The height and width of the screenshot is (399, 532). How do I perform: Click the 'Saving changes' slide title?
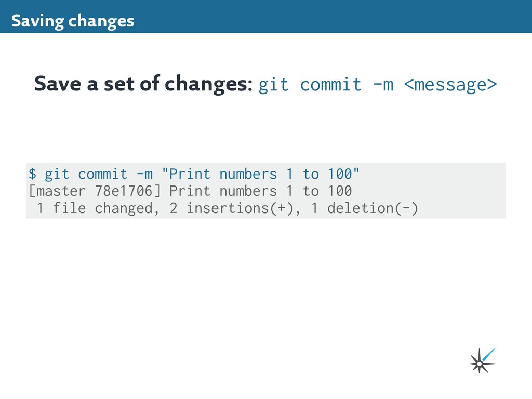73,21
